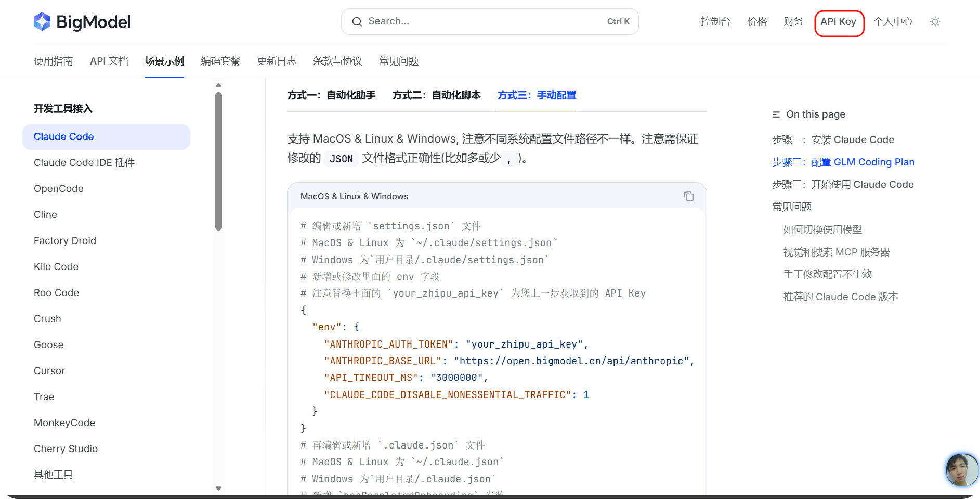Screen dimensions: 980x499
Task: Open 其他工具 sidebar item
Action: (x=54, y=475)
